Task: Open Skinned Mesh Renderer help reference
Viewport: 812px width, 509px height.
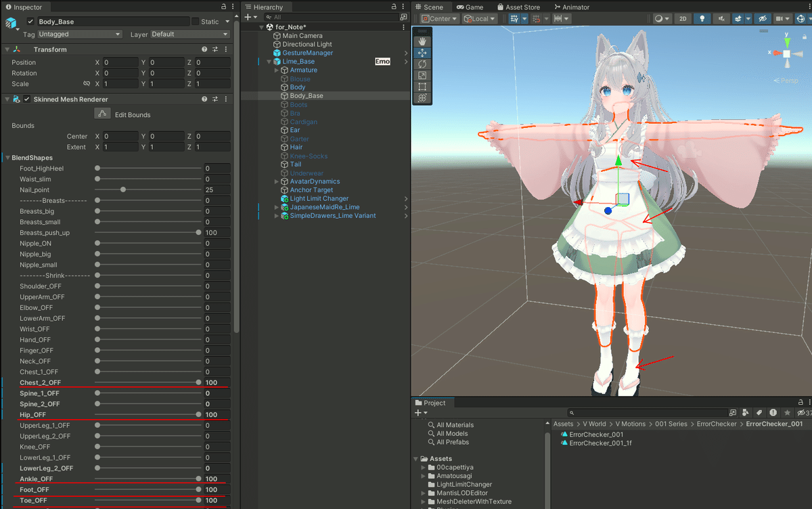Action: tap(204, 99)
